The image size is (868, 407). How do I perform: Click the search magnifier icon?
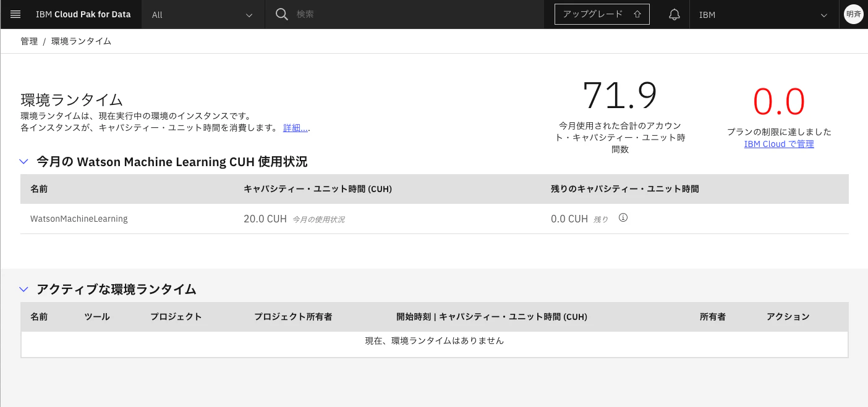[x=282, y=14]
